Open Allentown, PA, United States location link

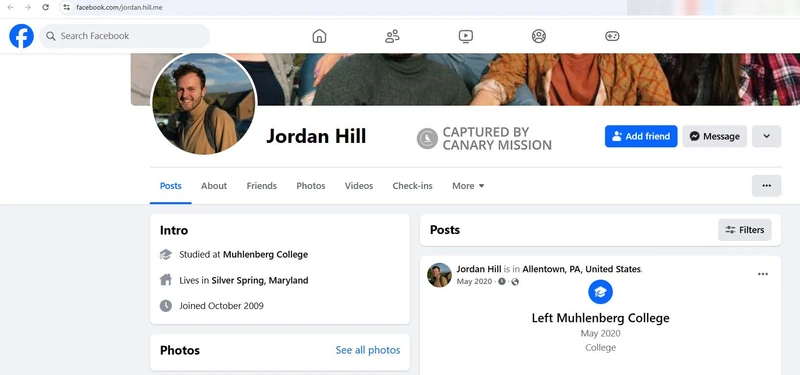pos(582,269)
